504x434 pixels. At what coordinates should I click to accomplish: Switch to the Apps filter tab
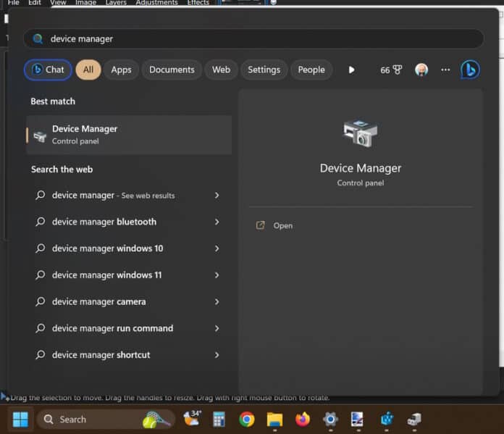pyautogui.click(x=121, y=70)
